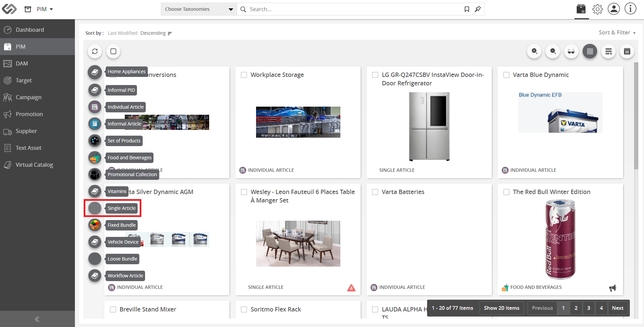Open the user profile icon
The width and height of the screenshot is (644, 327).
[x=614, y=9]
